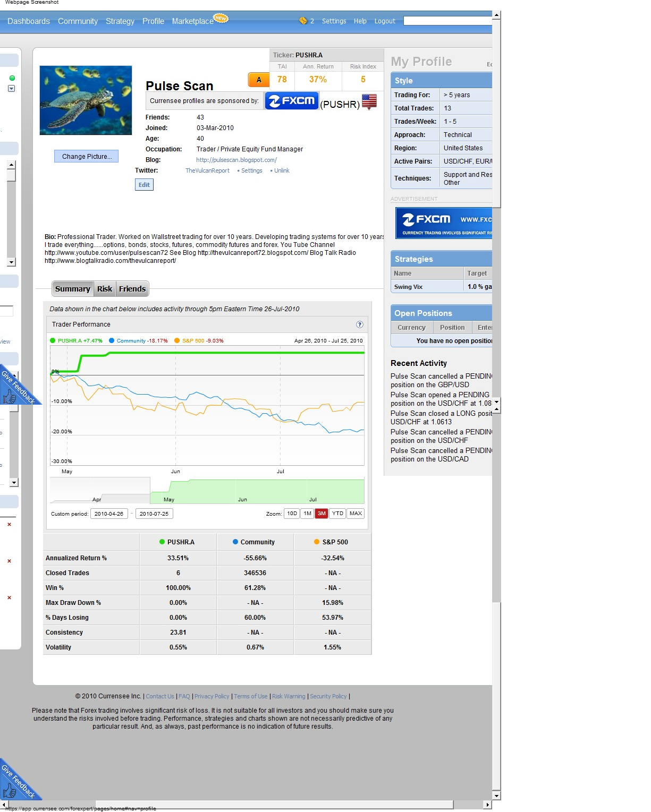Click the page vertical scrollbar up arrow
Viewport: 651px width, 812px height.
(x=496, y=15)
